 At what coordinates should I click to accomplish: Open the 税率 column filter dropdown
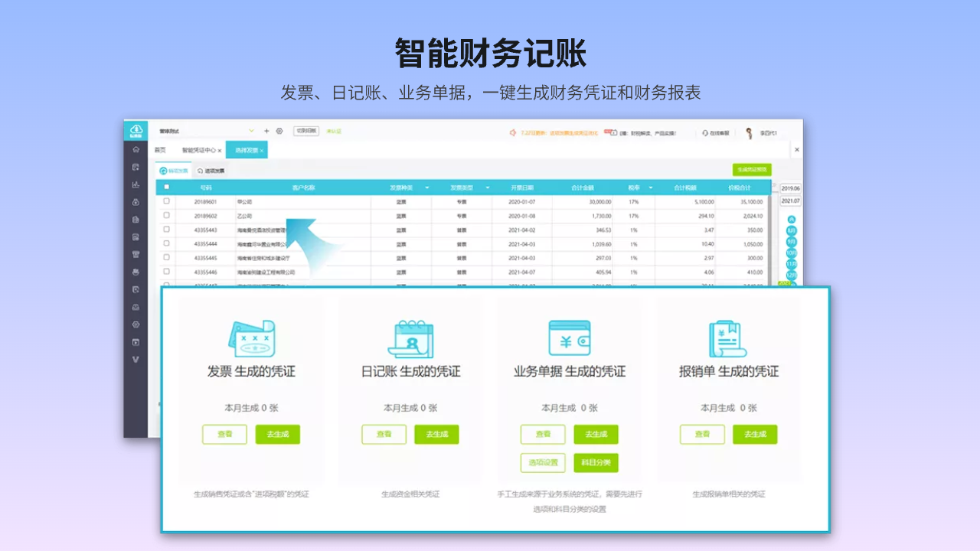click(650, 187)
